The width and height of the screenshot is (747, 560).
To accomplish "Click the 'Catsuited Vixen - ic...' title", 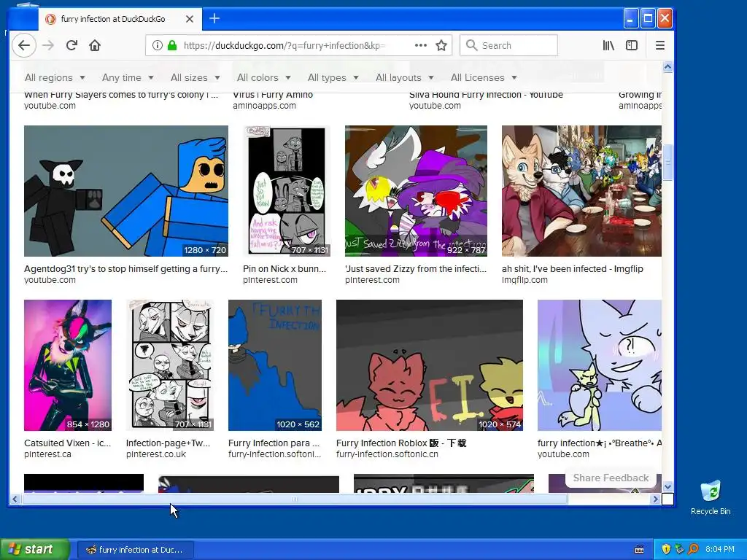I will 67,443.
